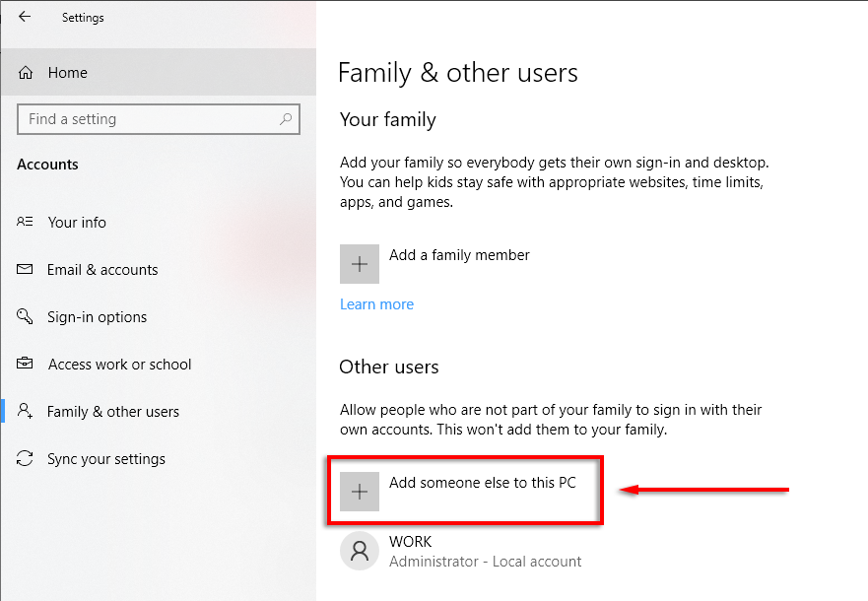Click the Sign-in options key icon
The height and width of the screenshot is (601, 868).
(26, 317)
